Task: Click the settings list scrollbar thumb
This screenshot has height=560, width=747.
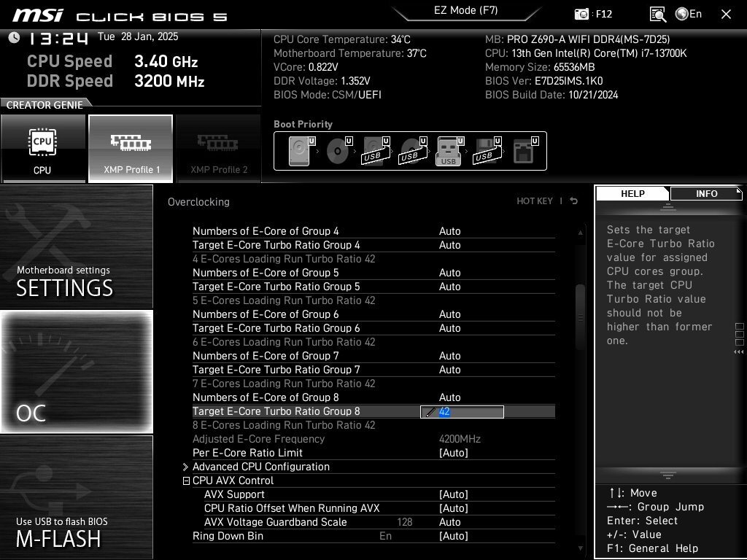Action: pyautogui.click(x=580, y=317)
